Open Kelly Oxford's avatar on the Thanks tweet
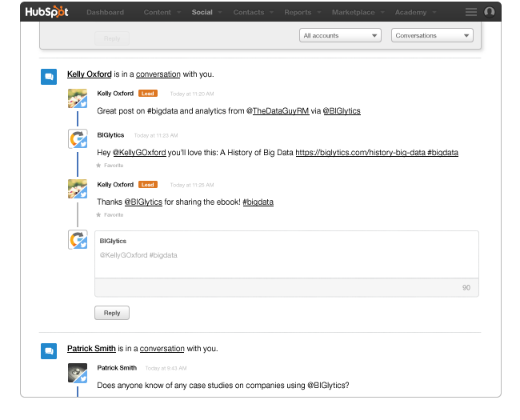520x420 pixels. click(78, 189)
